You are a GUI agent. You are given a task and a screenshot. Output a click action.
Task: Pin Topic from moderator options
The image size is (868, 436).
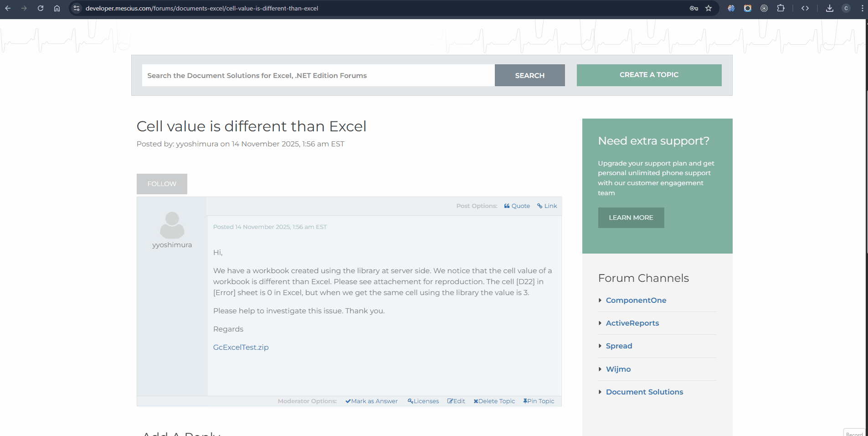[x=539, y=401]
